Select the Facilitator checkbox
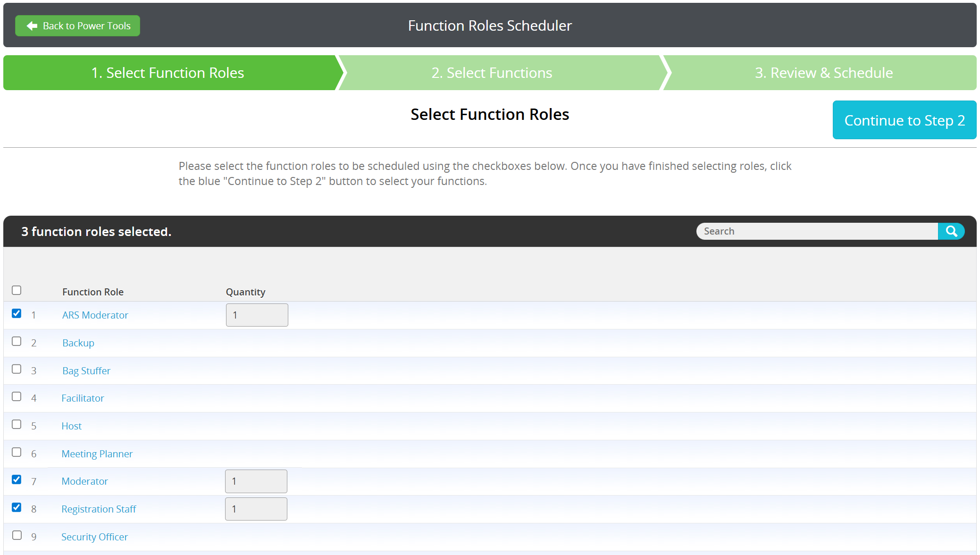The height and width of the screenshot is (555, 980). coord(17,396)
